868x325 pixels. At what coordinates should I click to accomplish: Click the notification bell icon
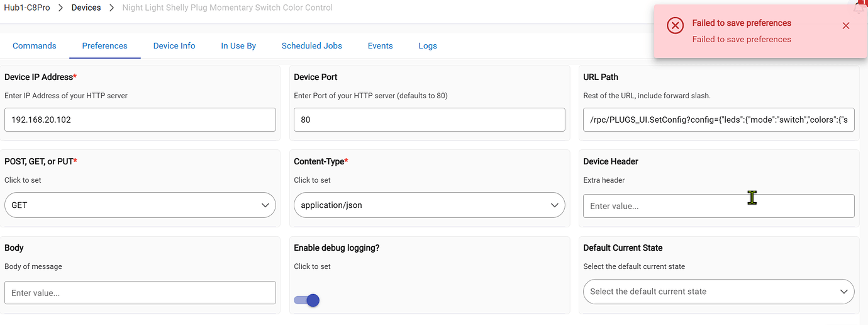(859, 8)
